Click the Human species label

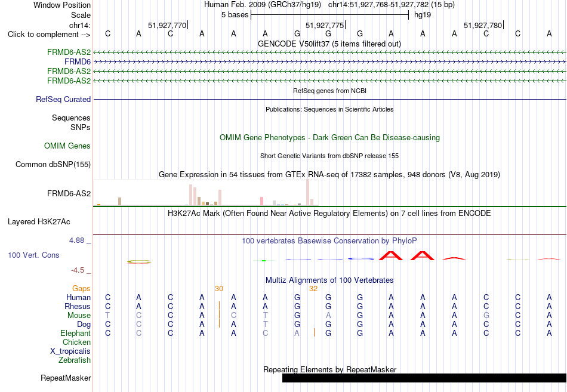(x=78, y=298)
